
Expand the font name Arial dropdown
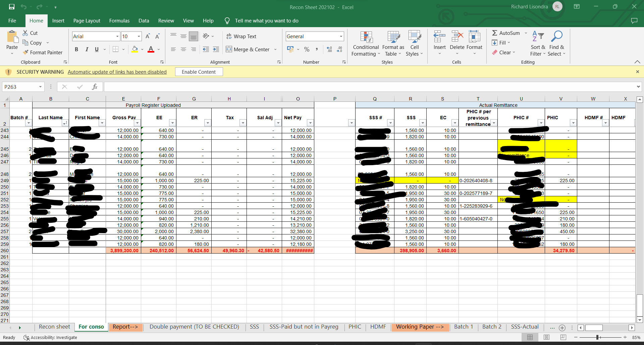pyautogui.click(x=117, y=36)
